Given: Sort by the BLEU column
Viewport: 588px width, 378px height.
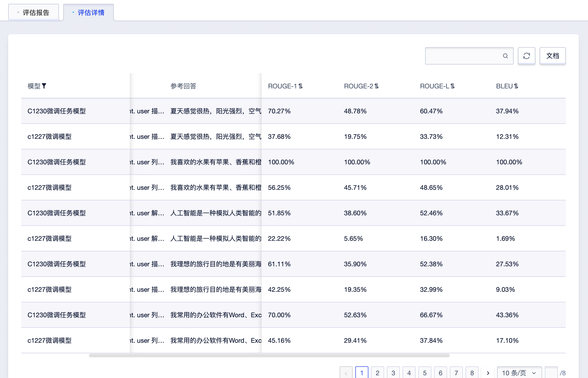Looking at the screenshot, I should tap(516, 86).
